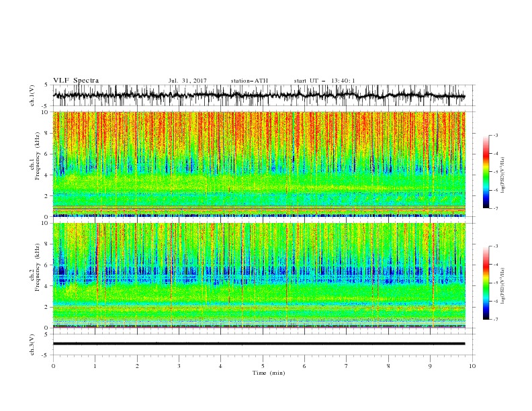Screen dimensions: 532x411
Task: Click the 'station=ATH' label
Action: coord(249,81)
